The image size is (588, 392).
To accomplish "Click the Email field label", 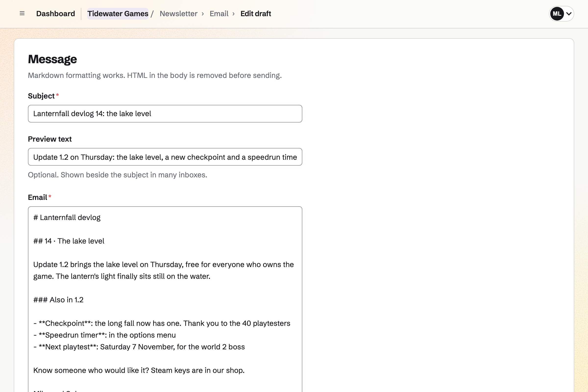I will tap(37, 197).
